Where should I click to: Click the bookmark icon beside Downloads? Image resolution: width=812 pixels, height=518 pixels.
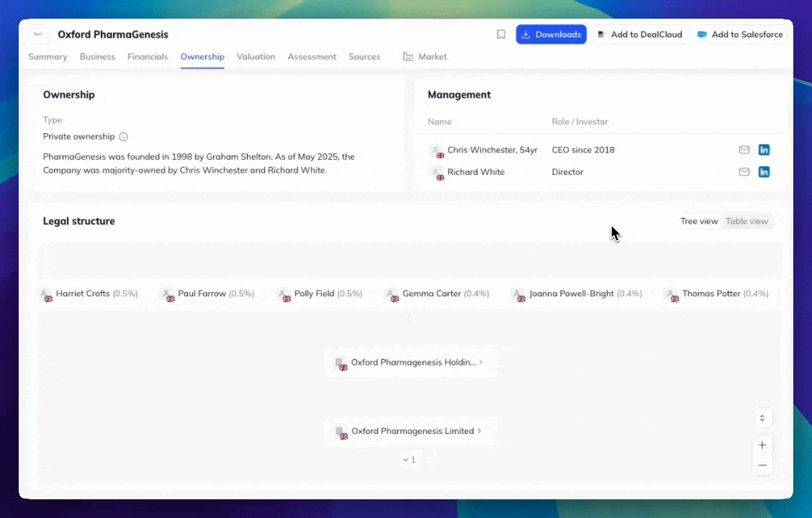click(x=501, y=35)
